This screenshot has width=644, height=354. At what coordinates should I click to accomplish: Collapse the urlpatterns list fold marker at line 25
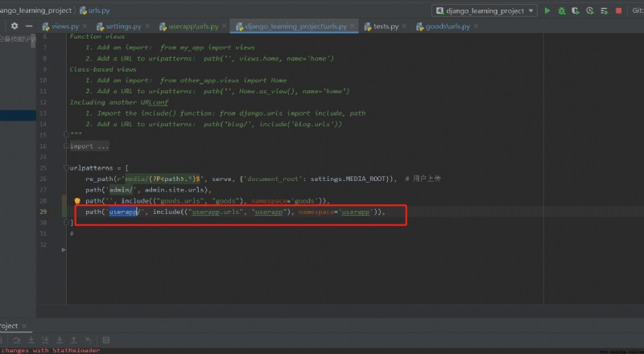66,167
